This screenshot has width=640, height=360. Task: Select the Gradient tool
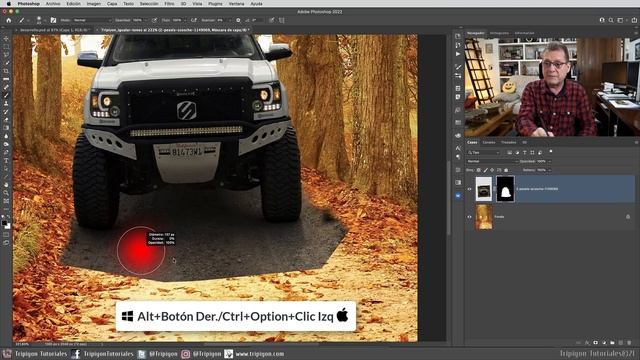tap(6, 128)
